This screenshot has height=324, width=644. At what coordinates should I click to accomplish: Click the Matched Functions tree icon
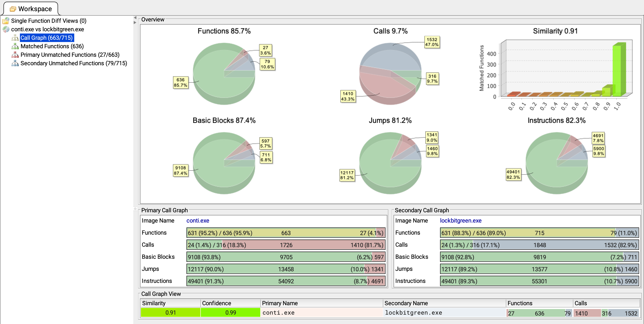click(15, 46)
